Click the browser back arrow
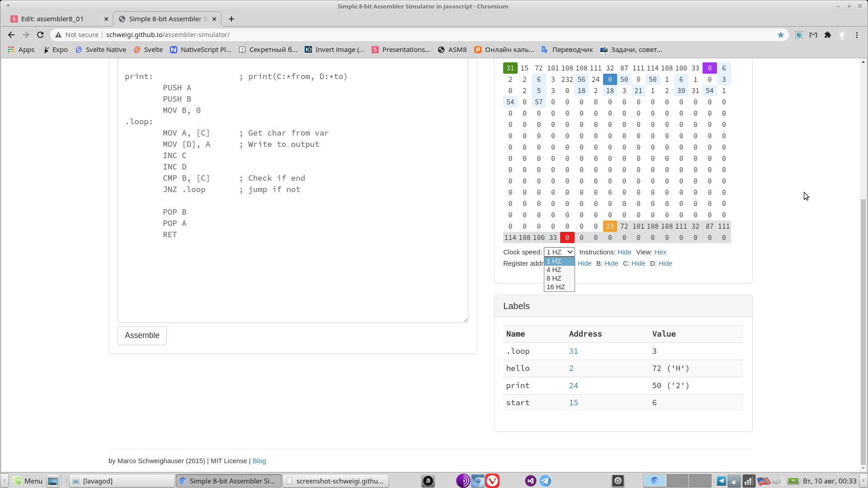The image size is (868, 488). pyautogui.click(x=11, y=35)
